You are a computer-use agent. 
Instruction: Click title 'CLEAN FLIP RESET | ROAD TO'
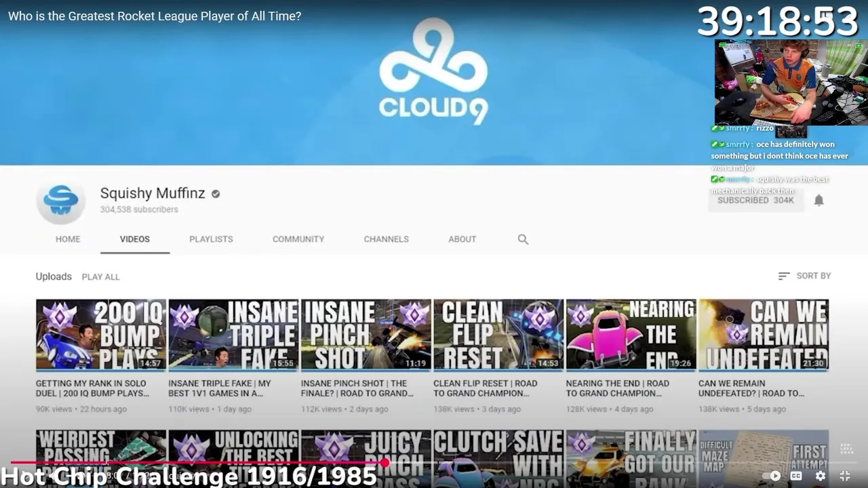pos(486,388)
